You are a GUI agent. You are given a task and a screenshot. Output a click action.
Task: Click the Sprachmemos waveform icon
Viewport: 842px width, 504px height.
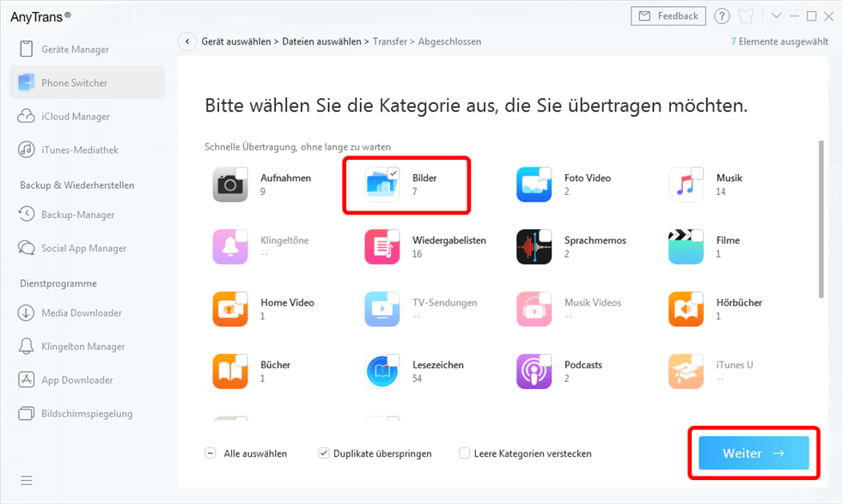[534, 247]
